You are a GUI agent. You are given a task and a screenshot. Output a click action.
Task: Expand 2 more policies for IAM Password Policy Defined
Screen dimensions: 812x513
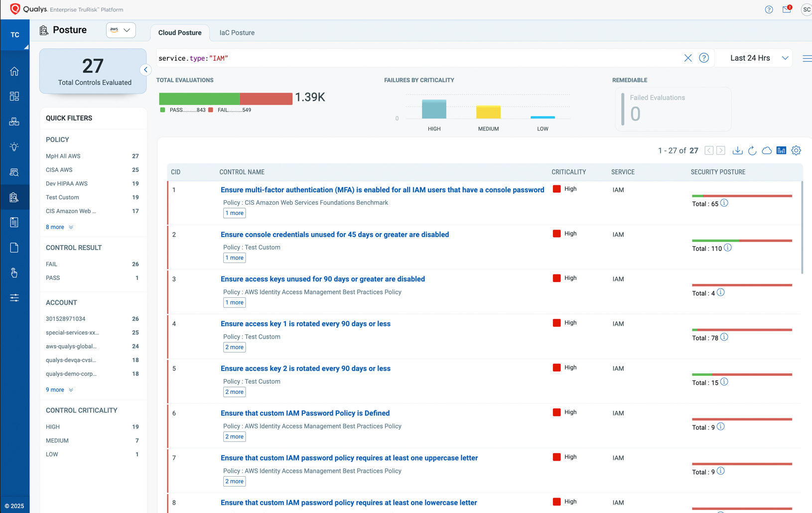[x=235, y=437]
